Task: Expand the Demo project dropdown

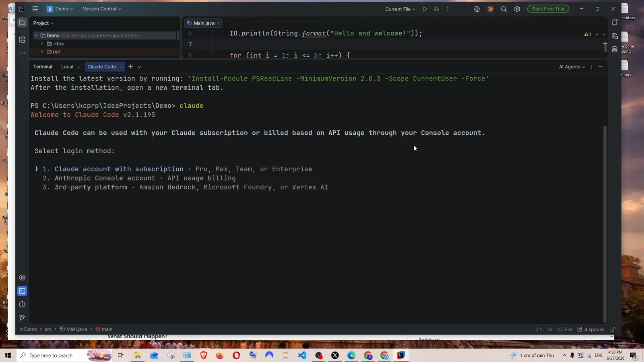Action: 60,9
